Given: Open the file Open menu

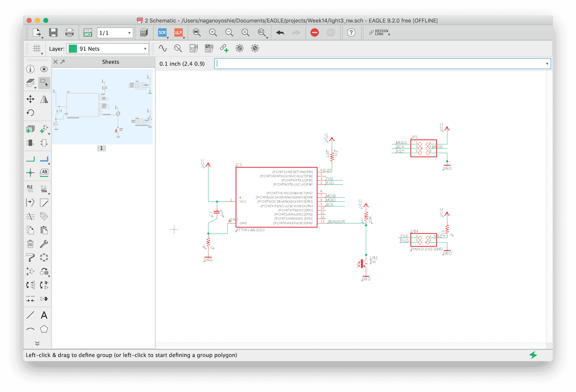Looking at the screenshot, I should [37, 32].
